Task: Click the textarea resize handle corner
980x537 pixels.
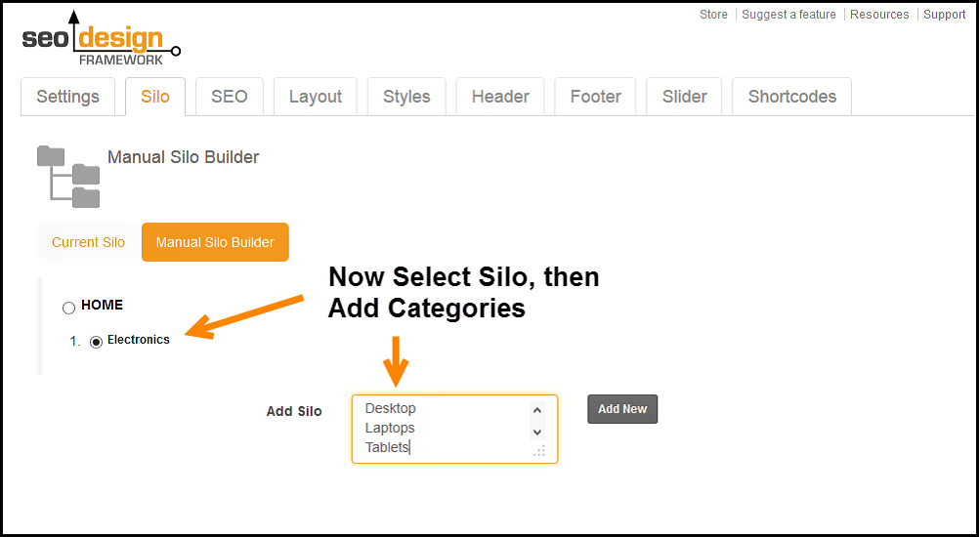Action: point(539,451)
